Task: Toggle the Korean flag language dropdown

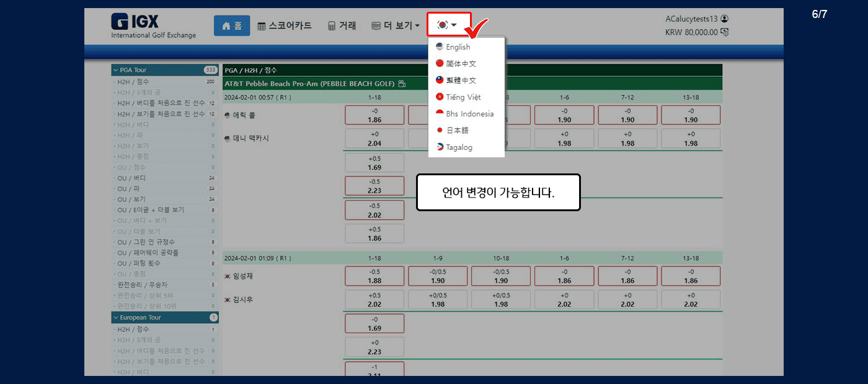Action: coord(448,25)
